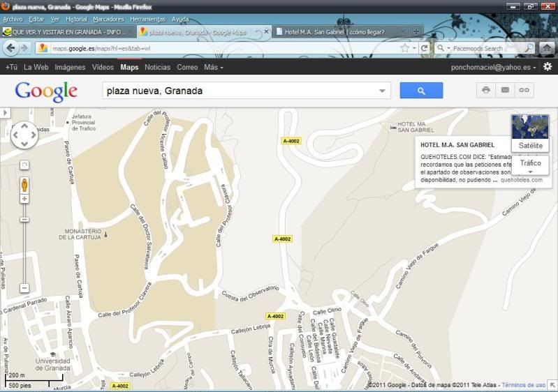The width and height of the screenshot is (558, 392).
Task: Open the search box suggestions dropdown
Action: (382, 91)
